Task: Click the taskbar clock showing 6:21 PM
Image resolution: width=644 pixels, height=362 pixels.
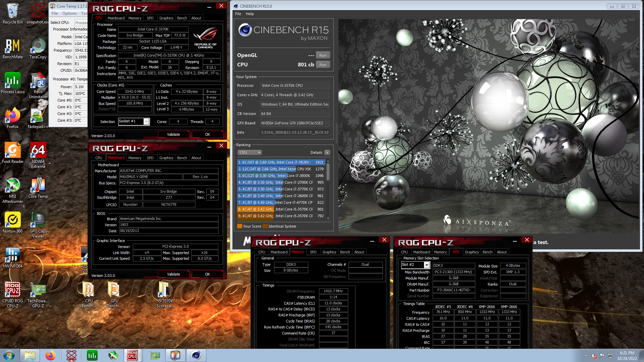Action: tap(627, 355)
